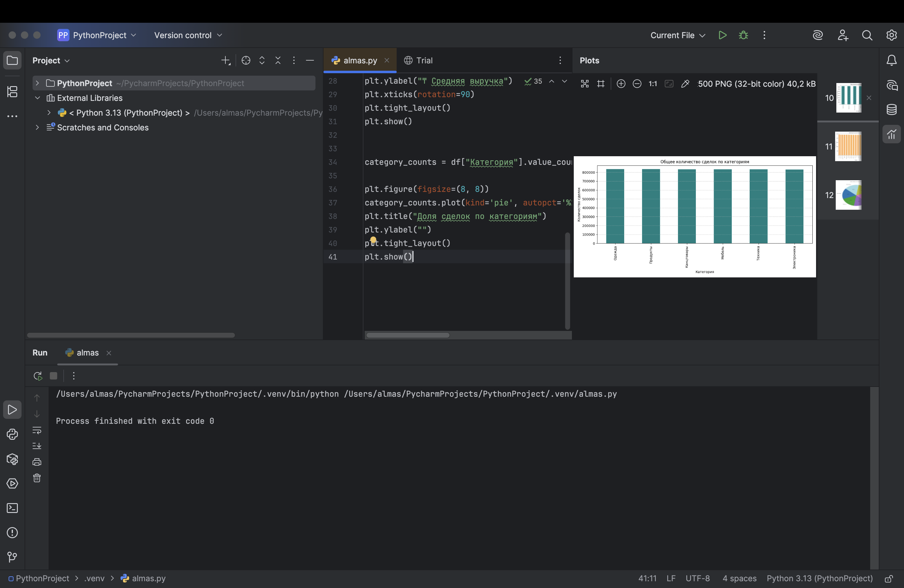
Task: Open the Database tool window
Action: click(x=891, y=109)
